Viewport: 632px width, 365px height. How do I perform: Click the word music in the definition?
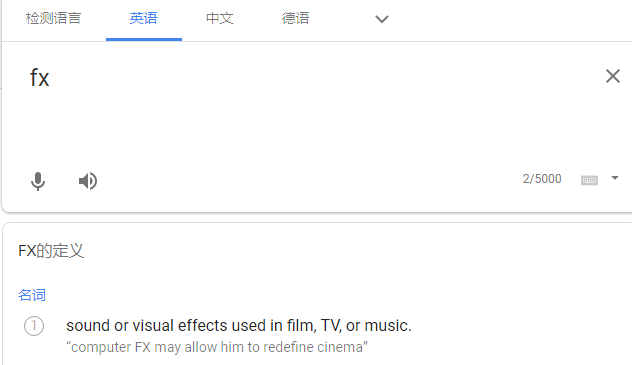(x=386, y=326)
